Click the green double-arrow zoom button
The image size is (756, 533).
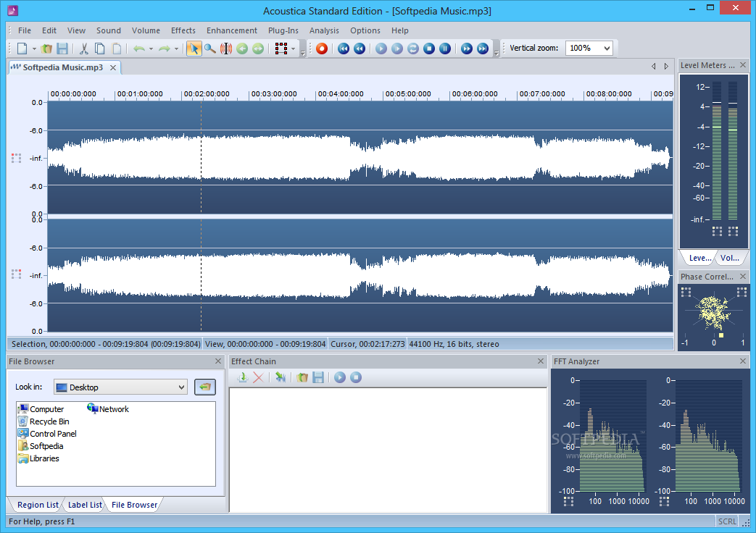coord(259,49)
